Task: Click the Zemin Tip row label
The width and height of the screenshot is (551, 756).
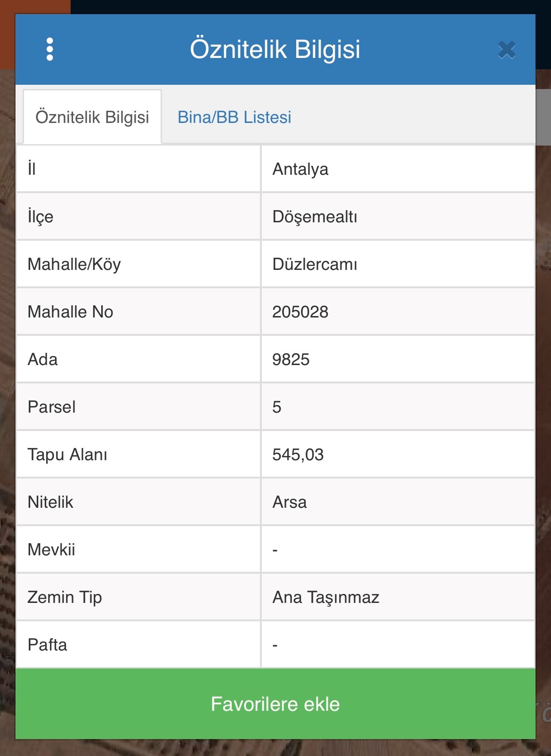Action: [65, 597]
